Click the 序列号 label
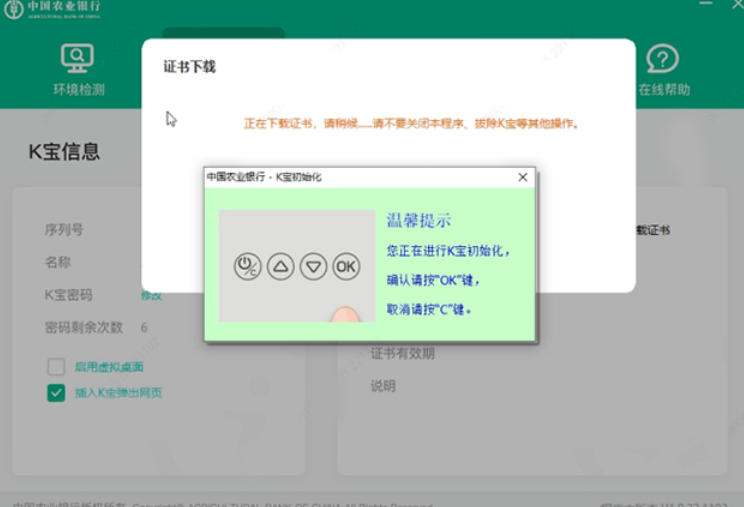Screen dimensions: 744x507 point(64,230)
